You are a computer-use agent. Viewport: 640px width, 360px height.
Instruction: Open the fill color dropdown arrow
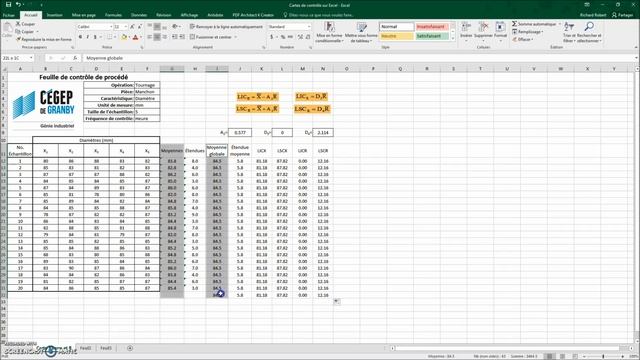click(128, 37)
